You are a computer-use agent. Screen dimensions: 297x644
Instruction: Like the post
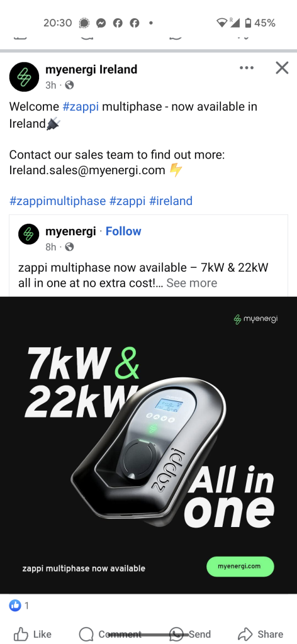[33, 634]
